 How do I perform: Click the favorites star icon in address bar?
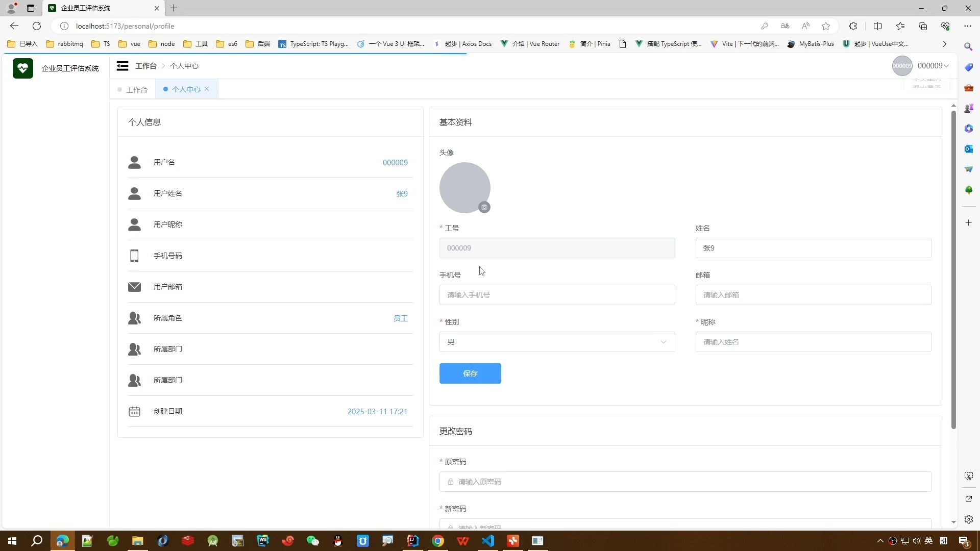click(826, 26)
